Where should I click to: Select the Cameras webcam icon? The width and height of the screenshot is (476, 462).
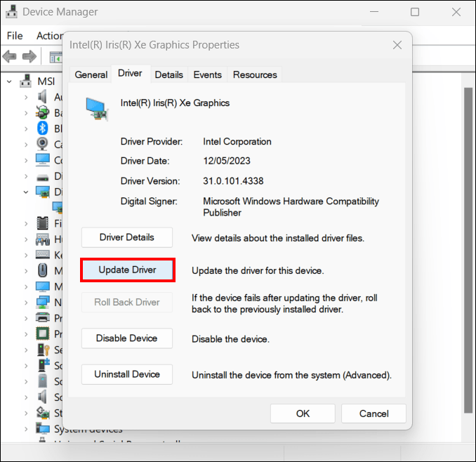click(42, 144)
